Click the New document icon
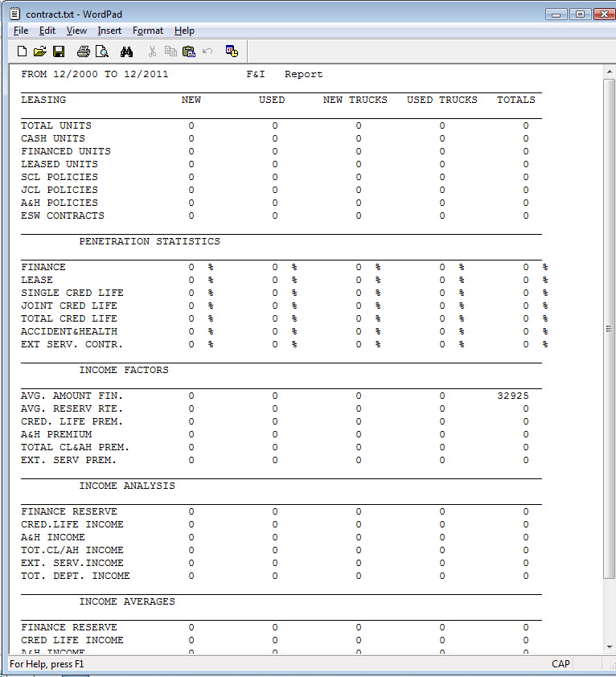Screen dimensions: 616x677 point(22,51)
